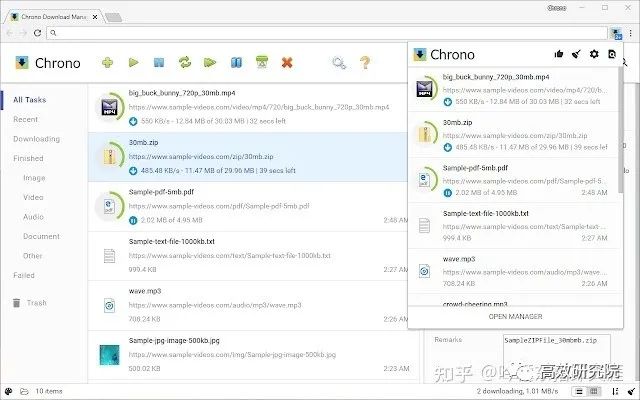Viewport: 640px width, 400px height.
Task: Click the Chrono extension icon in browser toolbar
Action: [x=616, y=33]
